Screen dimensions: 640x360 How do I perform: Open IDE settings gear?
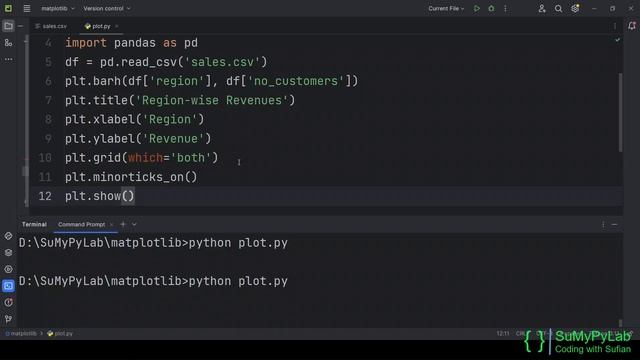[x=575, y=8]
